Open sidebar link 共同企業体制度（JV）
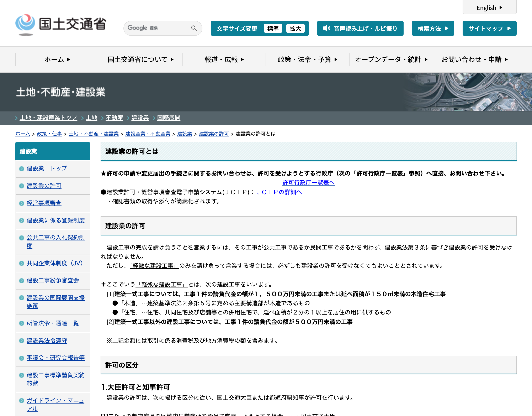The height and width of the screenshot is (416, 532). click(56, 263)
